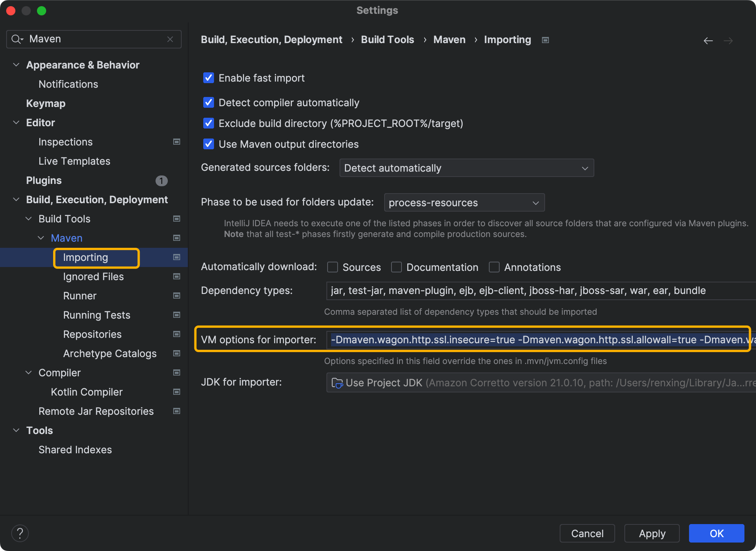This screenshot has width=756, height=551.
Task: Clear the Maven search text
Action: click(x=170, y=39)
